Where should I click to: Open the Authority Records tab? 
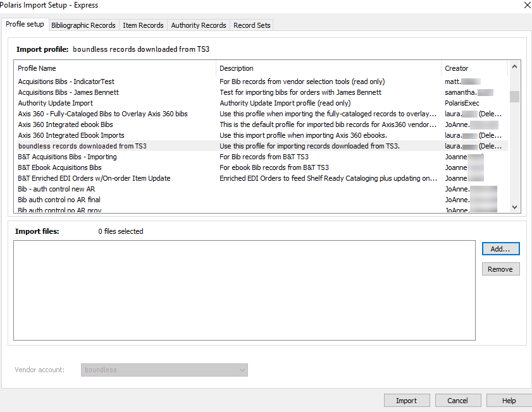tap(198, 25)
